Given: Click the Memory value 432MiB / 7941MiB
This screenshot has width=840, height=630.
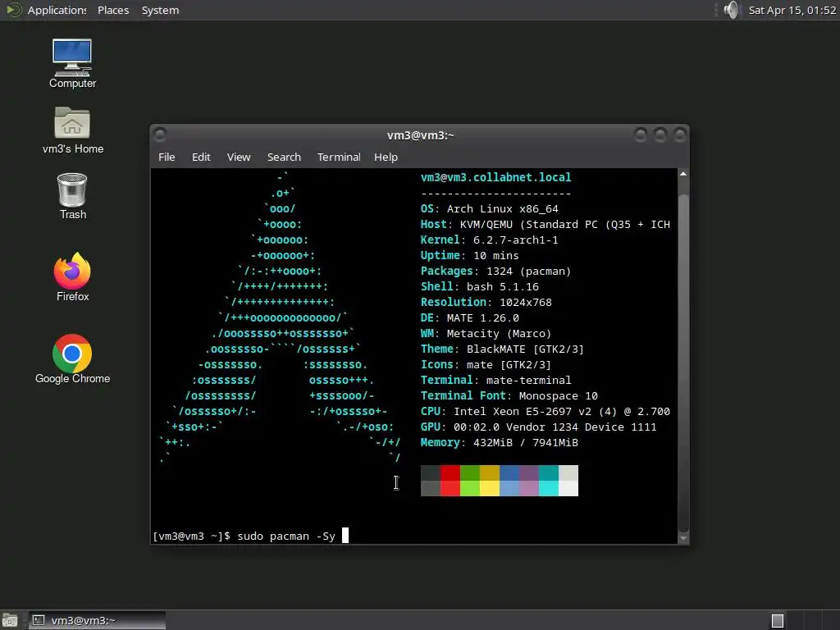Looking at the screenshot, I should tap(526, 442).
